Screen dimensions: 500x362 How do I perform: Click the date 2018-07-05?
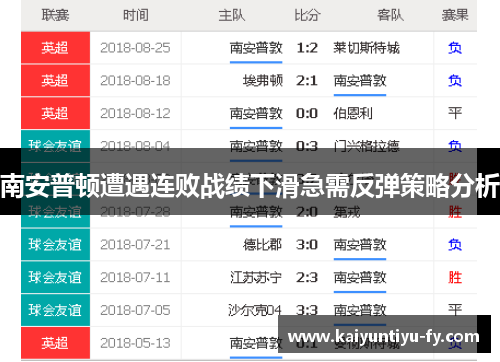tap(135, 310)
